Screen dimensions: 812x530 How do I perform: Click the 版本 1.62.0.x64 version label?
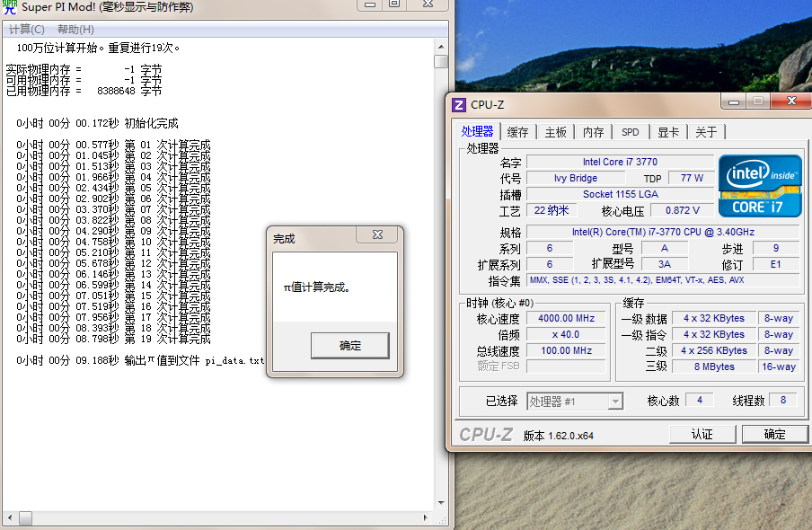[559, 436]
